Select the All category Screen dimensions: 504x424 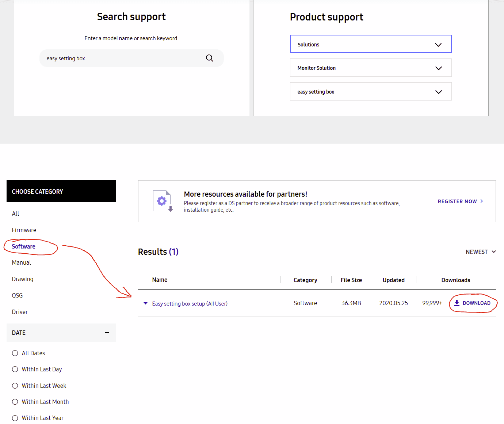(15, 213)
